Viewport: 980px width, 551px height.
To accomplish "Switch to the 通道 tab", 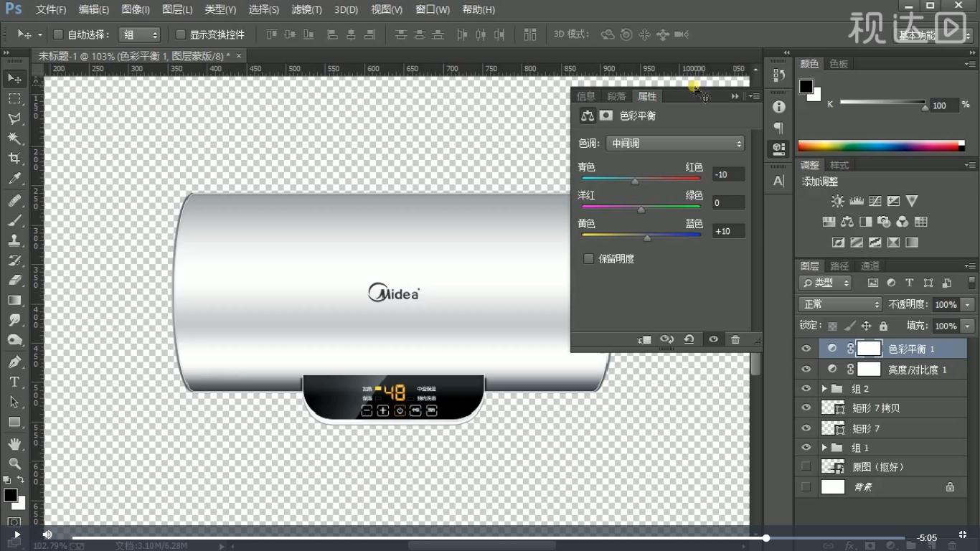I will pyautogui.click(x=870, y=266).
